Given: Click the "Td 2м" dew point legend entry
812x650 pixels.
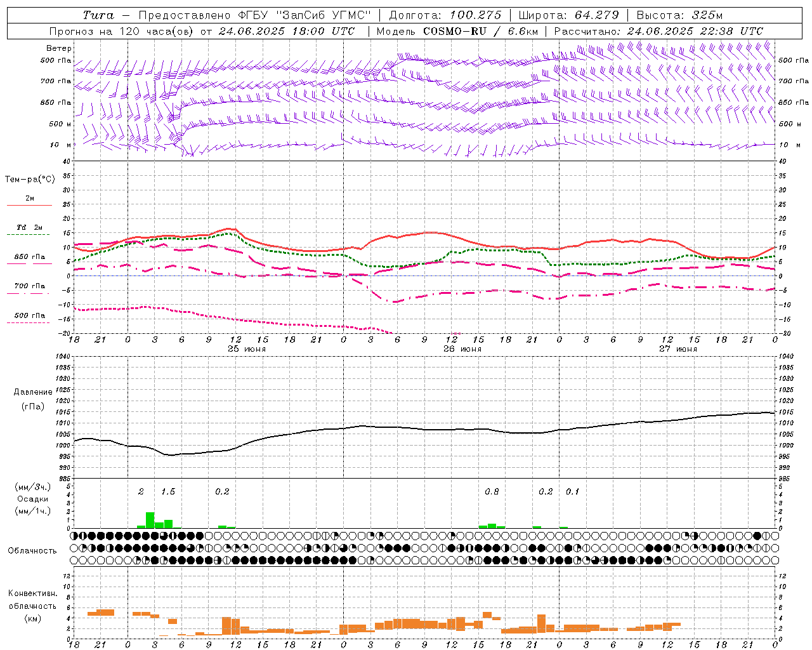Looking at the screenshot, I should (x=29, y=227).
